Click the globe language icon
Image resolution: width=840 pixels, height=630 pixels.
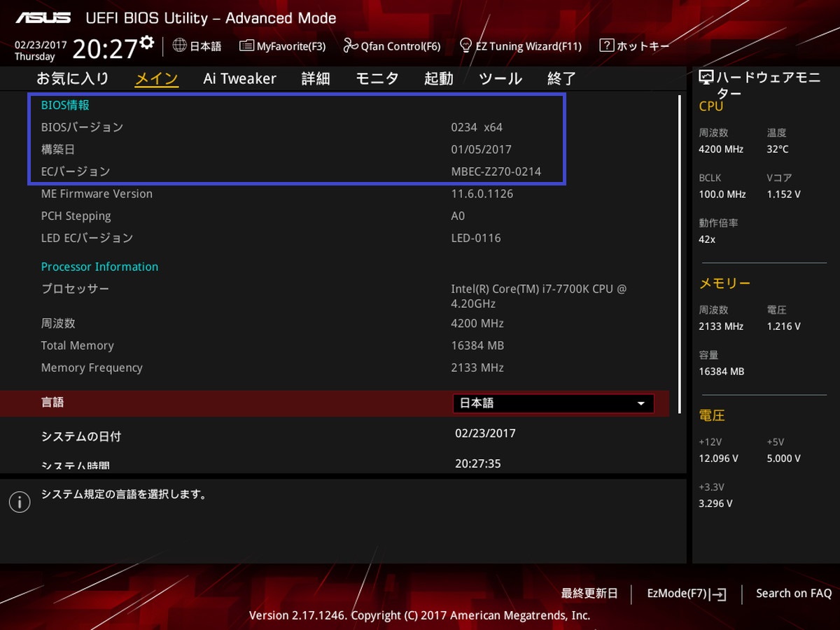pyautogui.click(x=179, y=45)
